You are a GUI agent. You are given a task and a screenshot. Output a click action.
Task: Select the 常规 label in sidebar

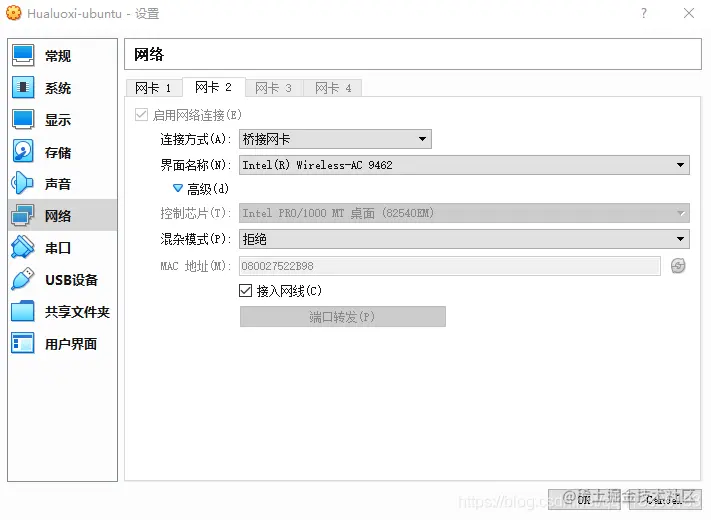click(58, 56)
